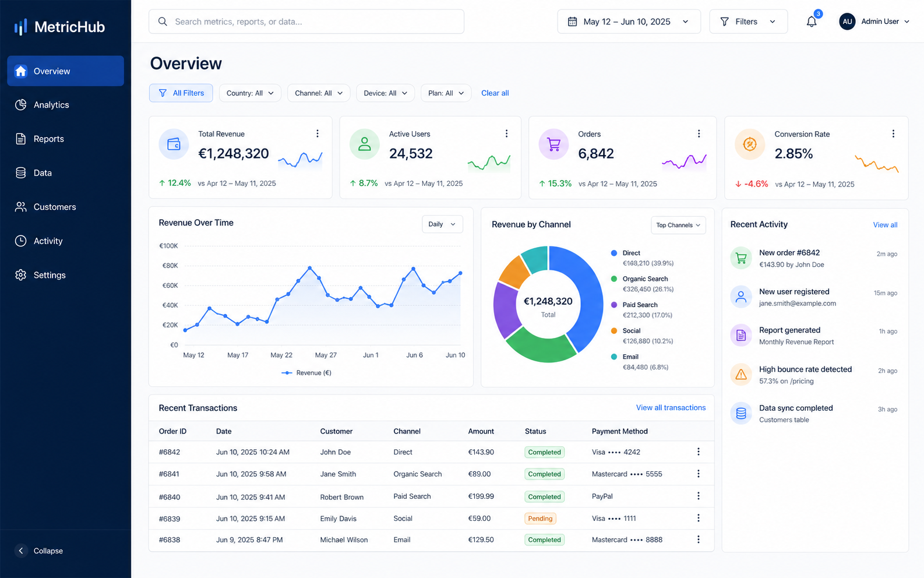This screenshot has width=924, height=578.
Task: Expand the Channel: All filter
Action: (x=319, y=93)
